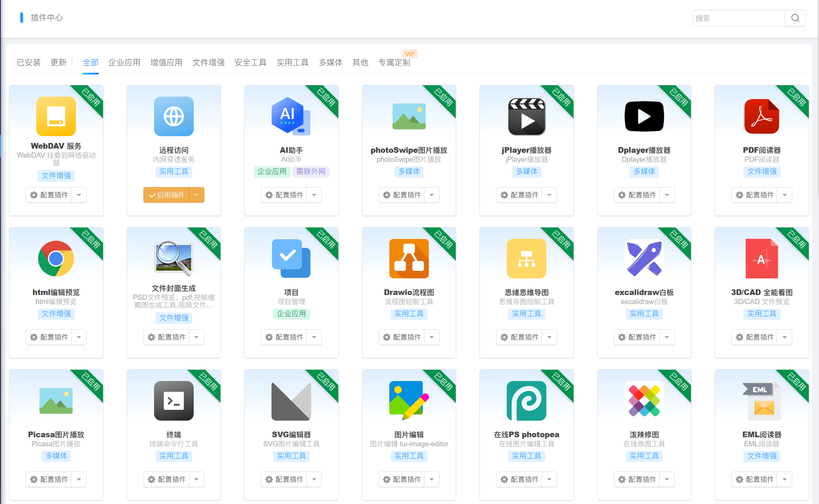Screen dimensions: 819x504
Task: Click the 企业应用 tag on 项目
Action: 291,314
